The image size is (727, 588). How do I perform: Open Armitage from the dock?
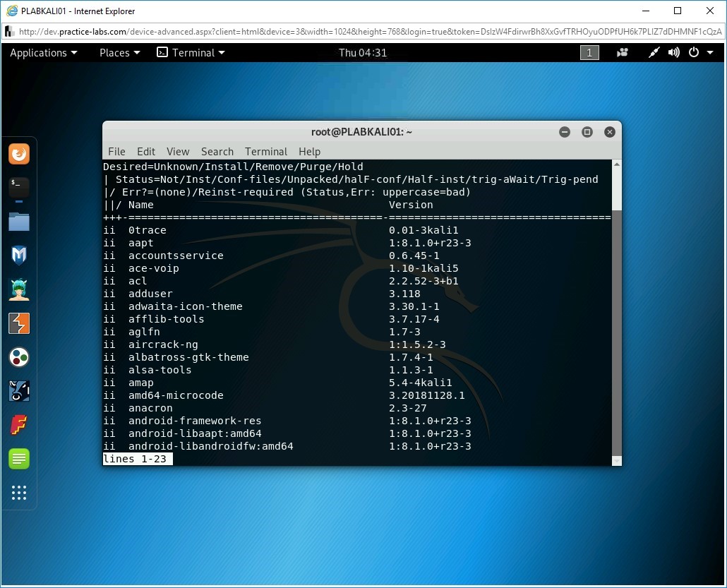point(19,289)
